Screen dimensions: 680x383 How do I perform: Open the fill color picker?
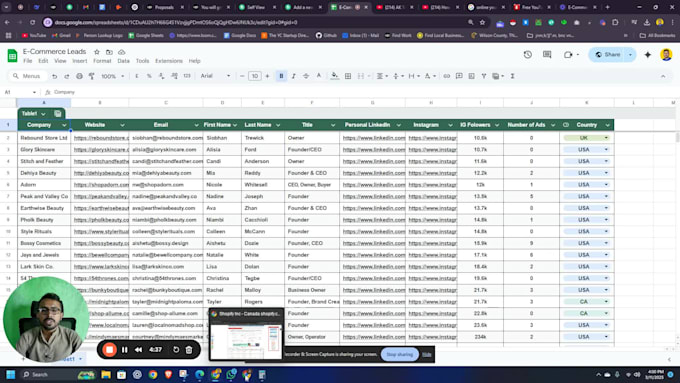(334, 76)
